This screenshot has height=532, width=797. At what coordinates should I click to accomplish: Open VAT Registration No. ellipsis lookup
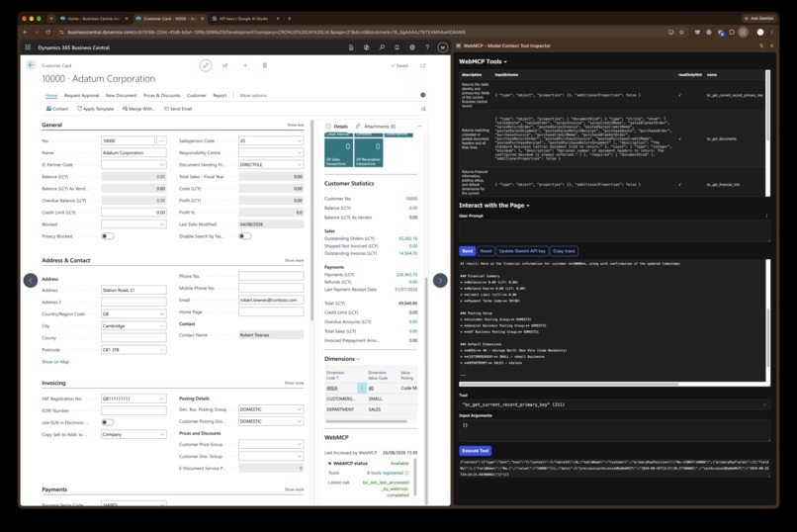[x=161, y=399]
